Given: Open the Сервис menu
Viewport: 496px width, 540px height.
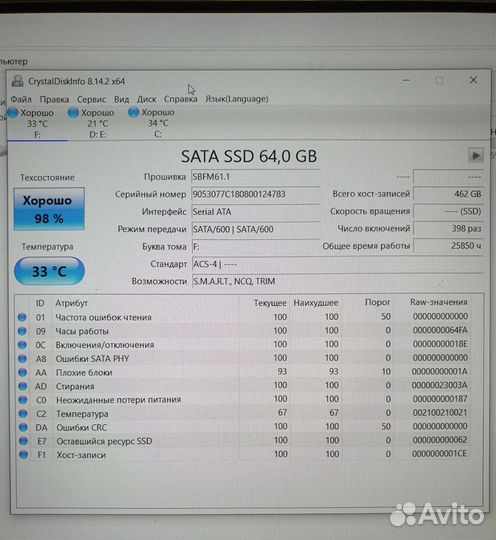Looking at the screenshot, I should pos(91,100).
